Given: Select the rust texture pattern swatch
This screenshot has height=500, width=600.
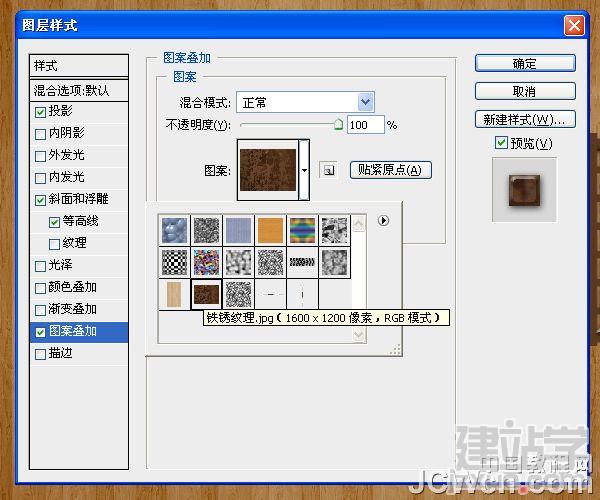Looking at the screenshot, I should click(x=207, y=294).
